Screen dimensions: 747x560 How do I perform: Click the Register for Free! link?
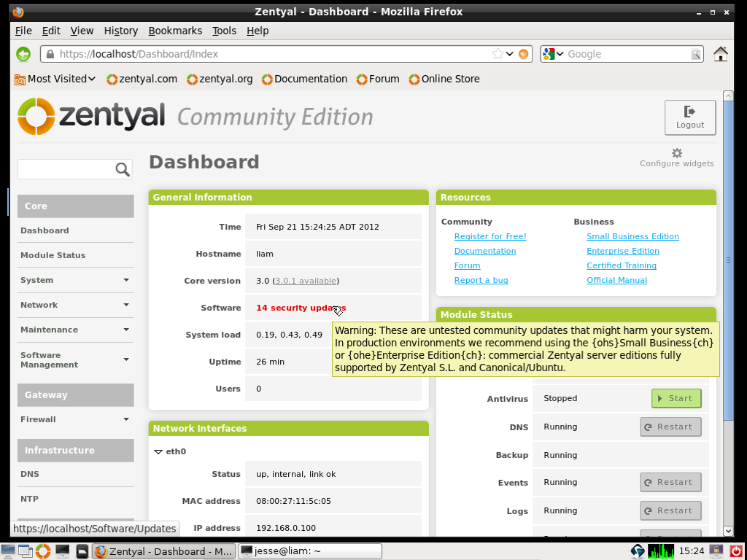click(490, 236)
